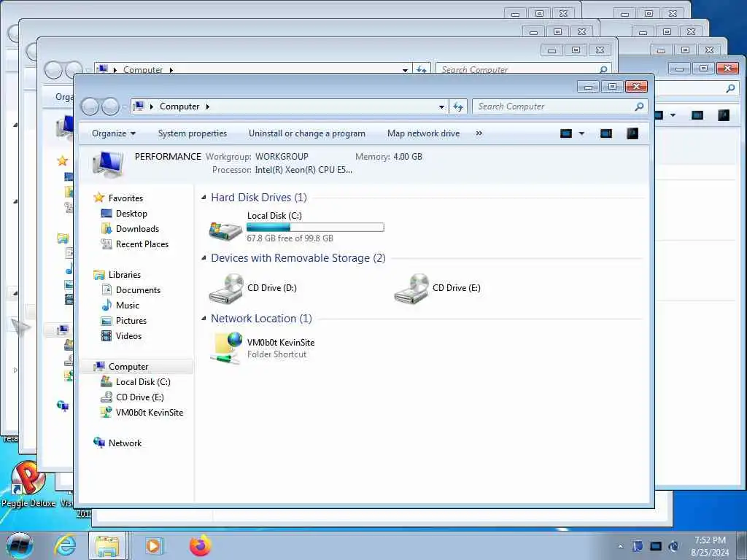Click the Action Center flag tray icon
Image resolution: width=747 pixels, height=560 pixels.
click(638, 546)
